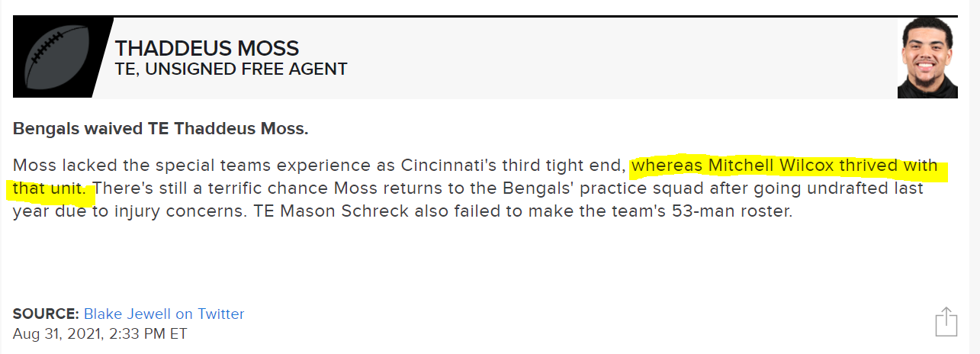Open the THADDEUS MOSS player name heading
The height and width of the screenshot is (354, 980).
tap(207, 49)
